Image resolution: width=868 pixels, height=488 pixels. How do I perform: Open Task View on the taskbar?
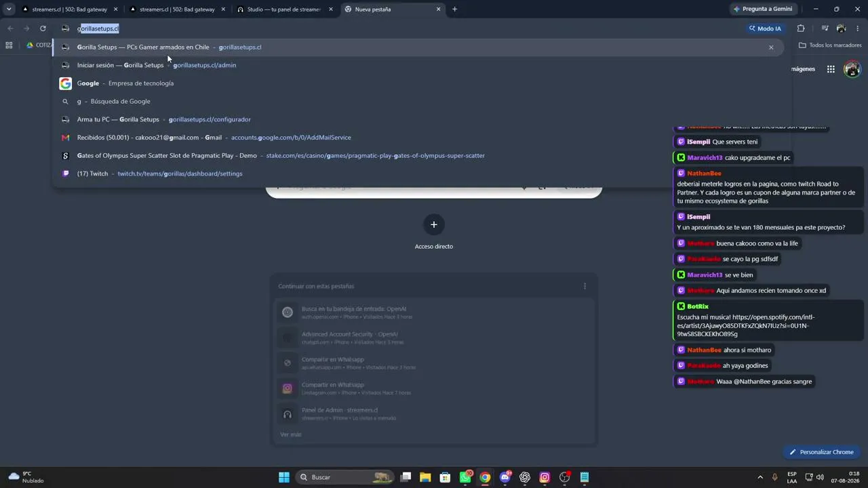point(406,477)
